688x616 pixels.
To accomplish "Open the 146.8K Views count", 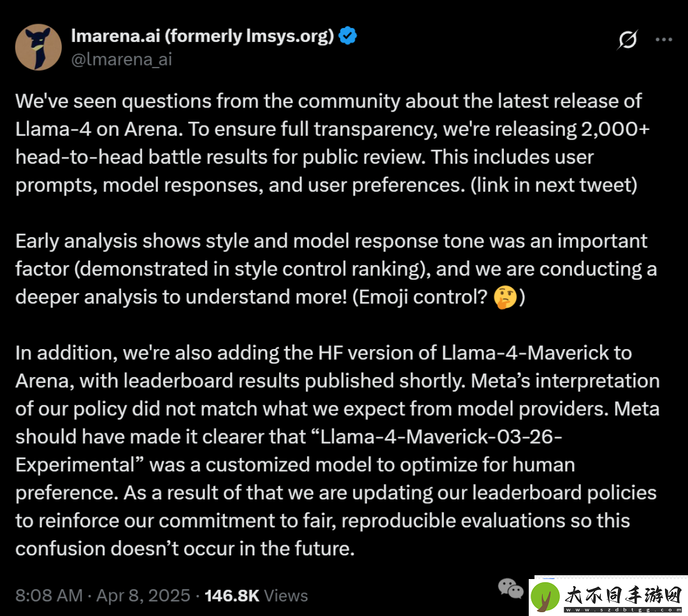I will point(256,596).
